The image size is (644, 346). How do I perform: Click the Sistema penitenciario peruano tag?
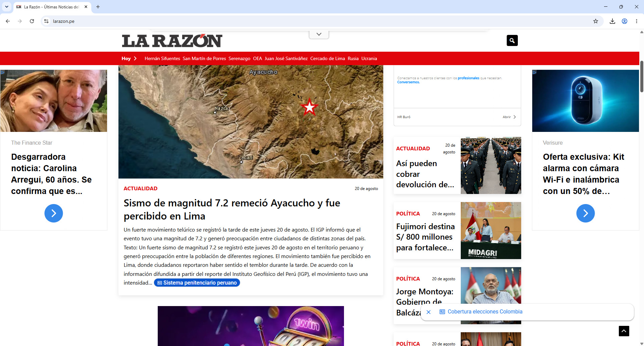197,283
